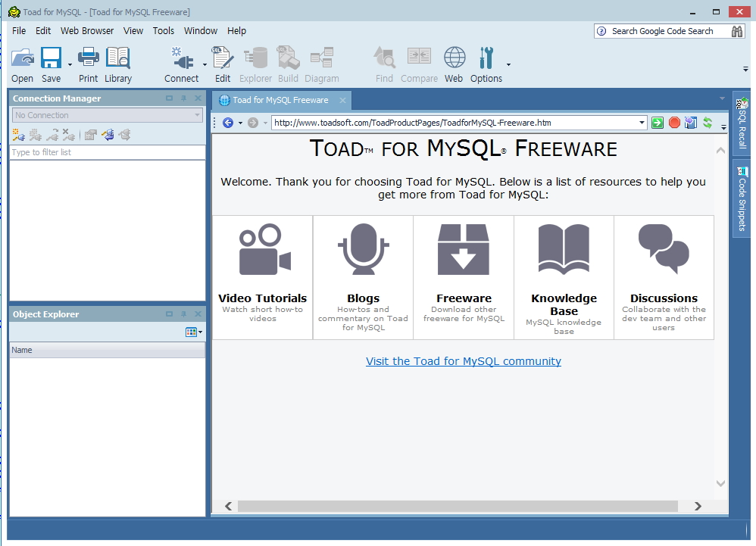Screen dimensions: 756x546
Task: Click new connection icon in Connection Manager
Action: [18, 135]
